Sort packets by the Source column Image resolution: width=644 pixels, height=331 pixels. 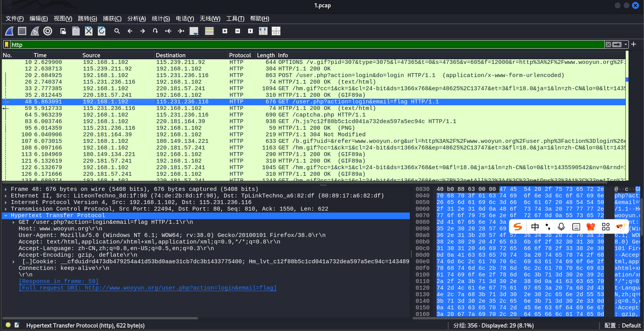(118, 55)
